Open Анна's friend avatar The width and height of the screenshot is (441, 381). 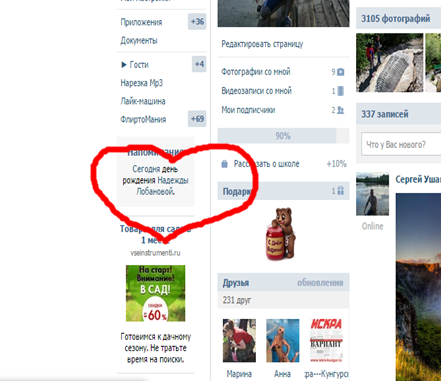click(x=283, y=340)
